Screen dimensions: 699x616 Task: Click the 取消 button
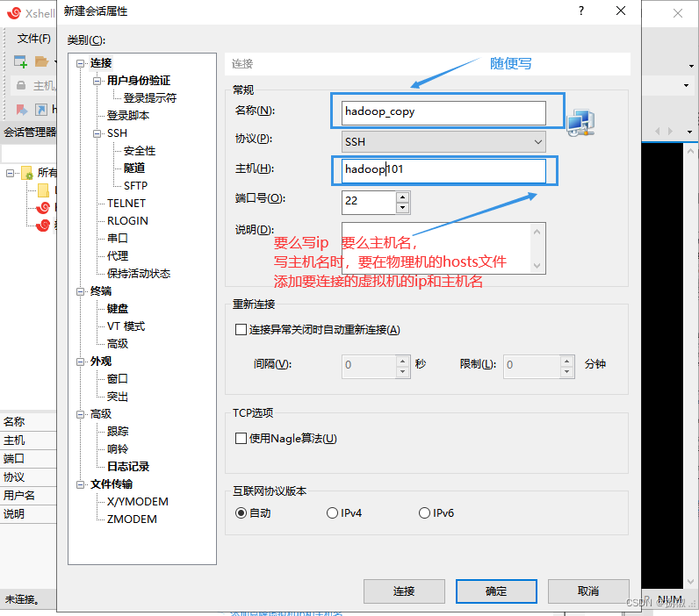tap(588, 591)
